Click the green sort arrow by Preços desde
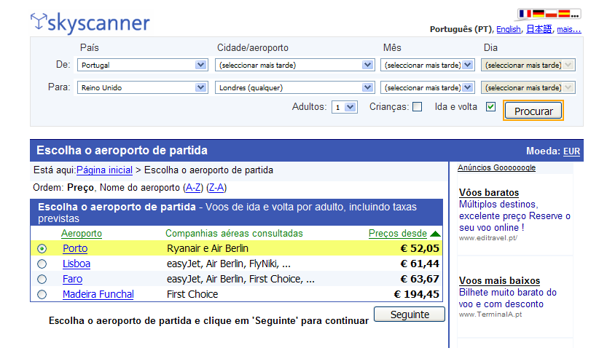The height and width of the screenshot is (364, 599). pos(435,234)
